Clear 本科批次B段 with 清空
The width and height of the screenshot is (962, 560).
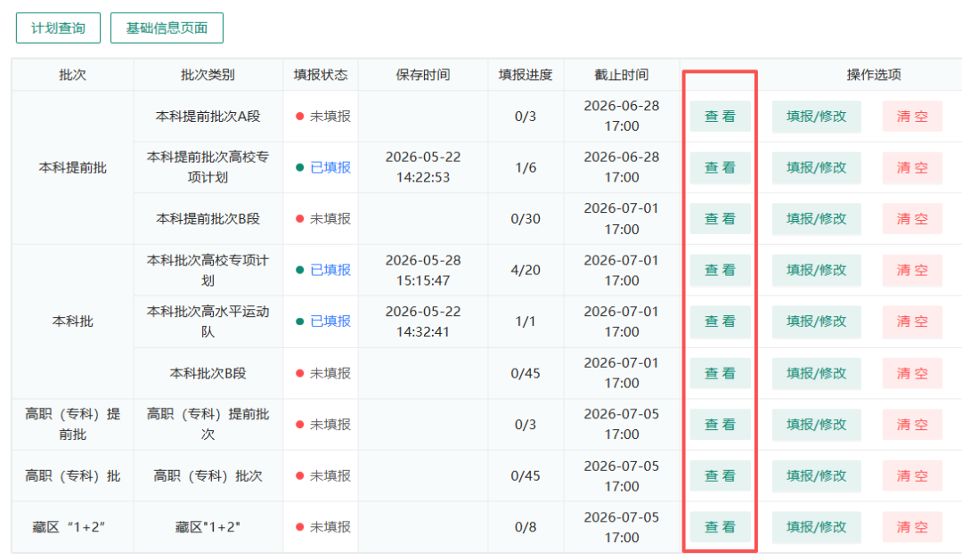pyautogui.click(x=912, y=373)
